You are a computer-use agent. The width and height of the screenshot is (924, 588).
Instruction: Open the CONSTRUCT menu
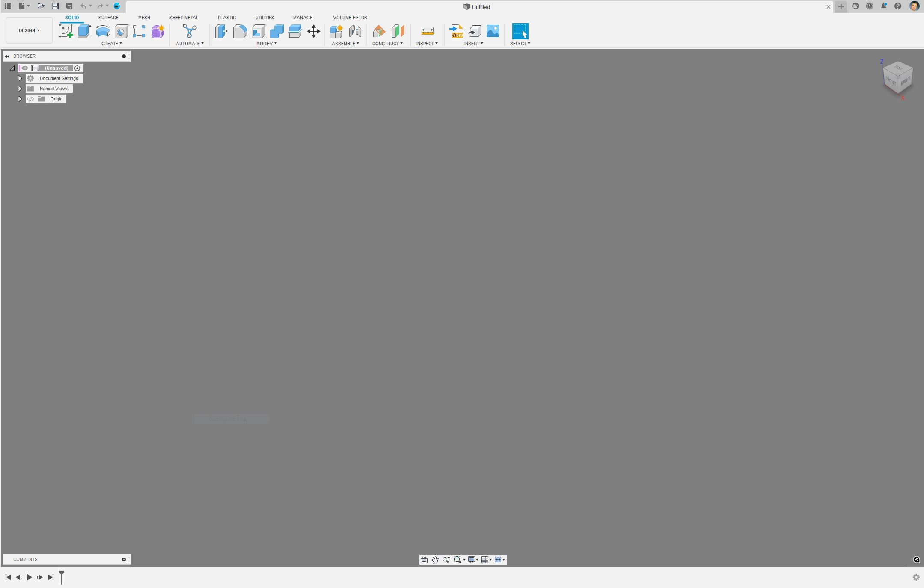pyautogui.click(x=387, y=44)
